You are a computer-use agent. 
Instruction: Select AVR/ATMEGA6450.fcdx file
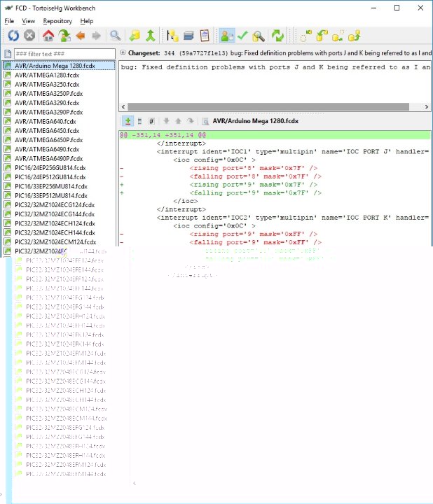(x=59, y=130)
